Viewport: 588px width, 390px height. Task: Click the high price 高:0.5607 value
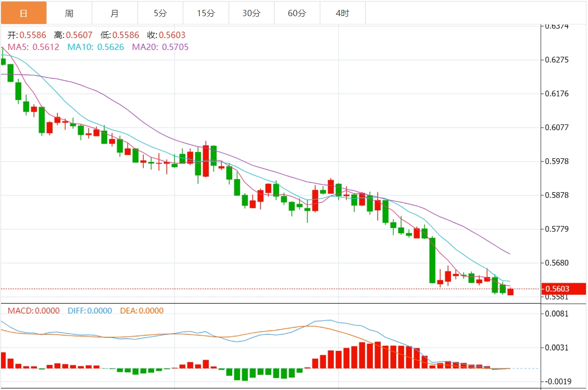(x=73, y=35)
